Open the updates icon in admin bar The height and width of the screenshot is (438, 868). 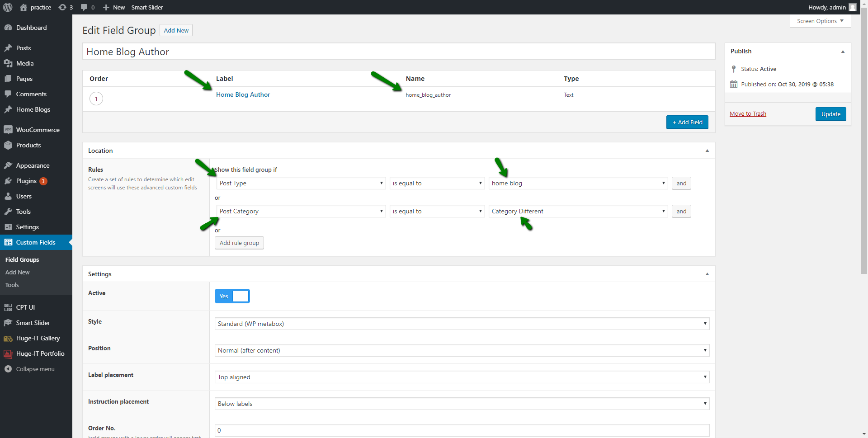click(x=63, y=7)
